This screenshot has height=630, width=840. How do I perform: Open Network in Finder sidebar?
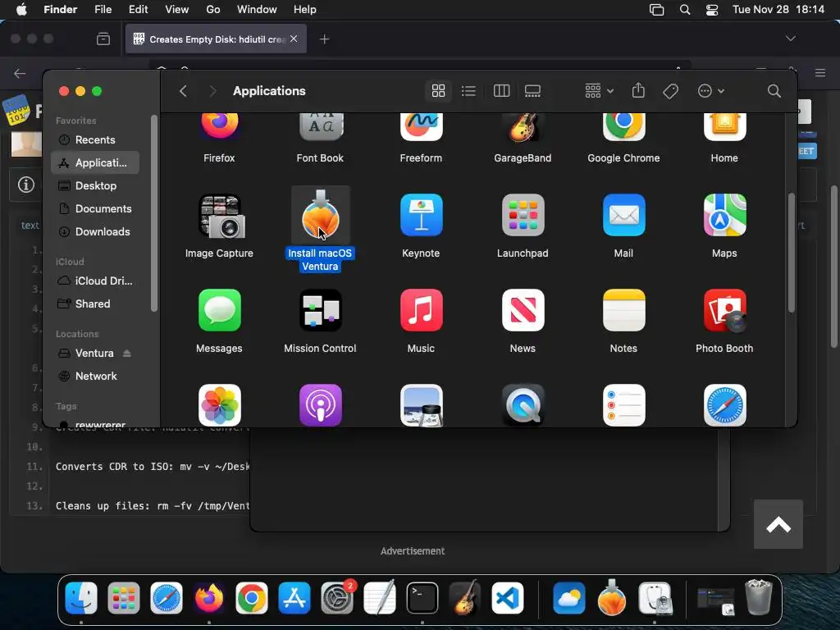click(x=95, y=376)
